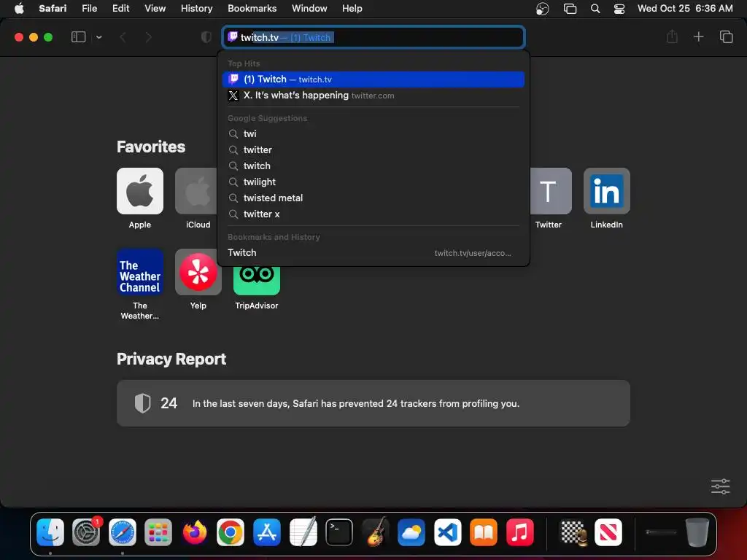Open Music from the Dock
Viewport: 747px width, 560px height.
pyautogui.click(x=519, y=532)
